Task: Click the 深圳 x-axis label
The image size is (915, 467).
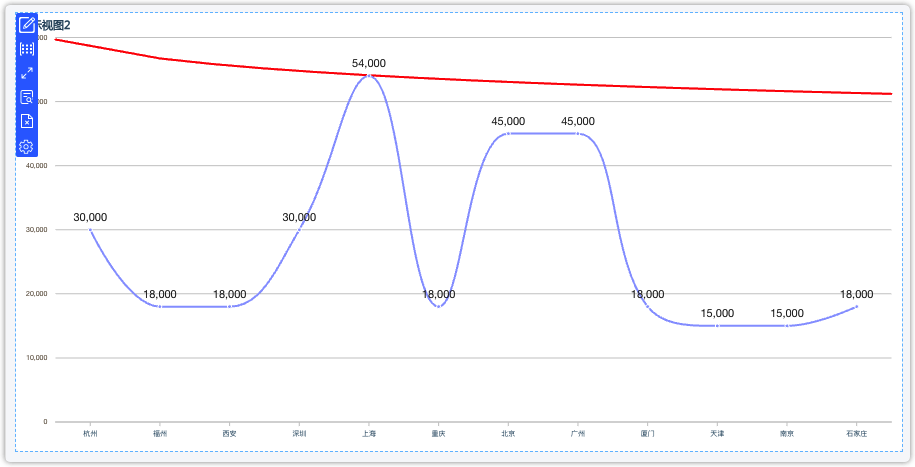Action: pos(299,434)
